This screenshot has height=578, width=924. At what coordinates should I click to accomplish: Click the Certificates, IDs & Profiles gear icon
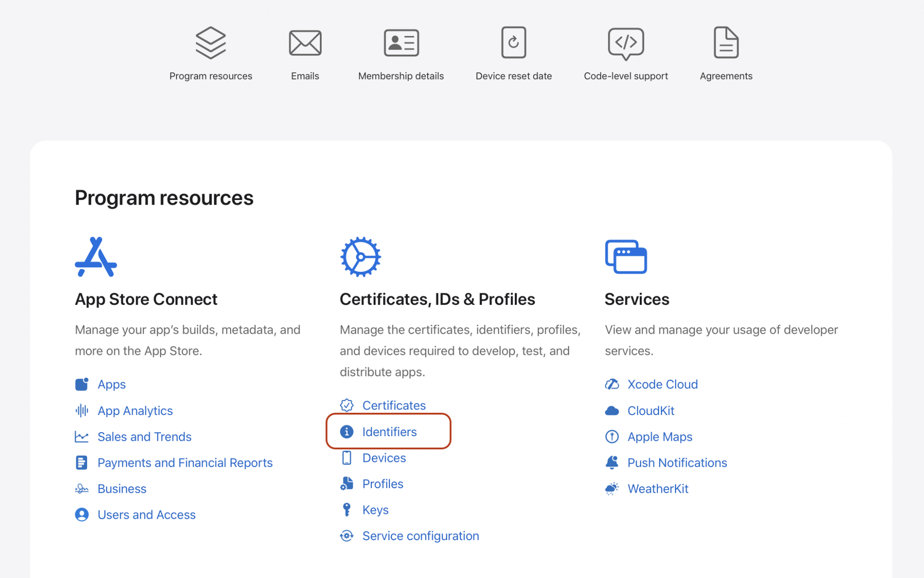(360, 256)
